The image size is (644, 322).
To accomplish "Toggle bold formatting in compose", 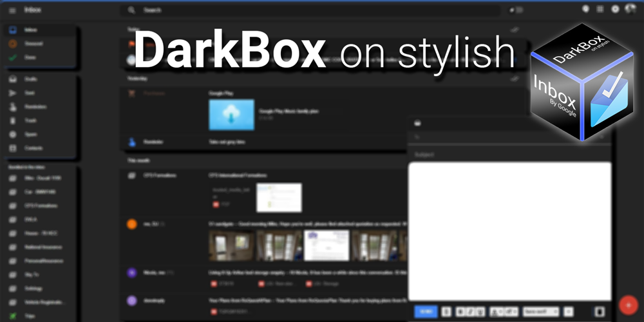I will [460, 312].
